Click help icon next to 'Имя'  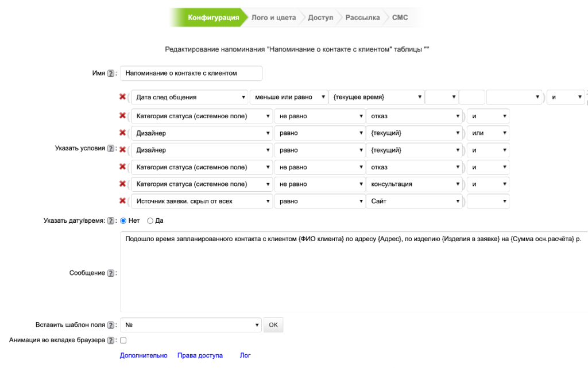click(111, 73)
